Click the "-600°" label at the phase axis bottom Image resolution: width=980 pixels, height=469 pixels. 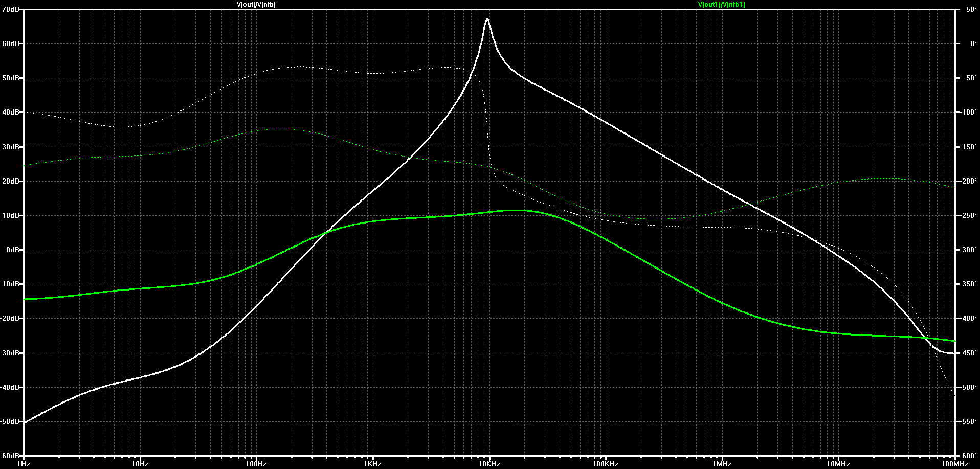(969, 456)
